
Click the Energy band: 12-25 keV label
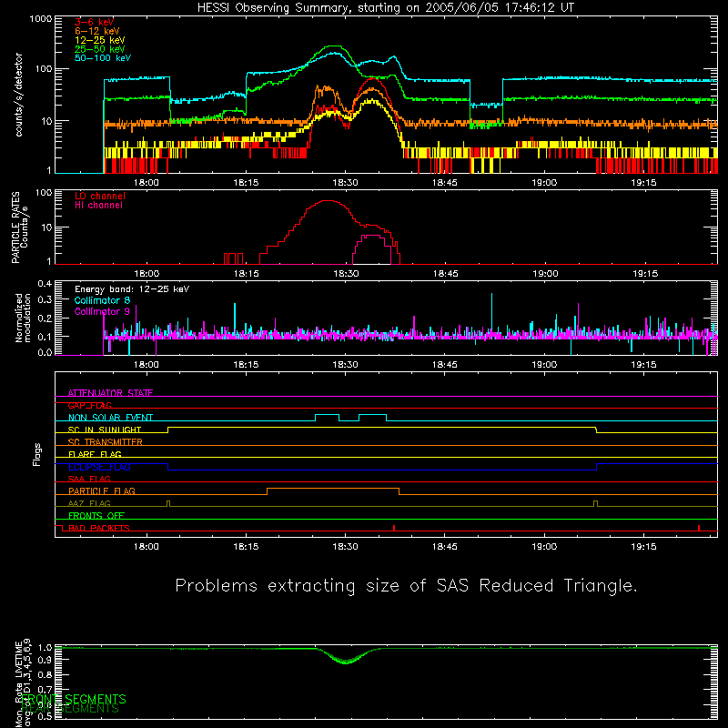[x=132, y=289]
